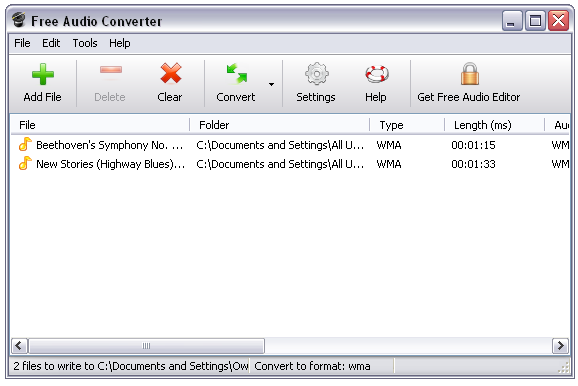Click the length value 00:01:15

(x=473, y=145)
